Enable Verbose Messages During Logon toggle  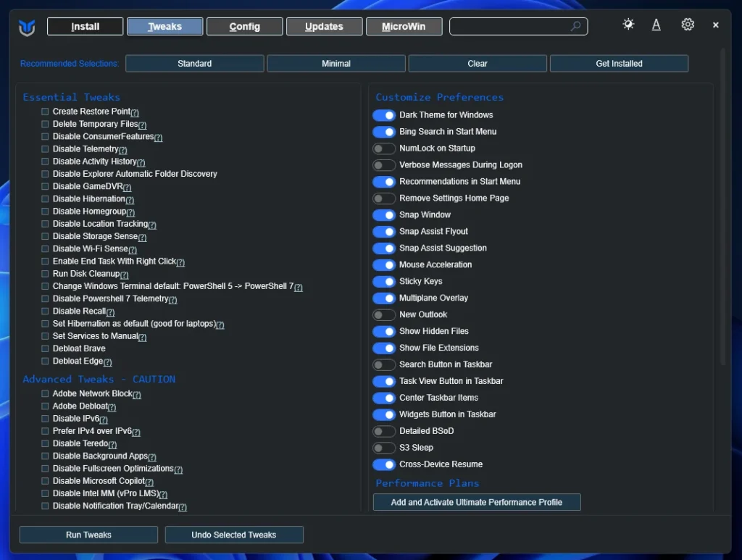pyautogui.click(x=384, y=165)
